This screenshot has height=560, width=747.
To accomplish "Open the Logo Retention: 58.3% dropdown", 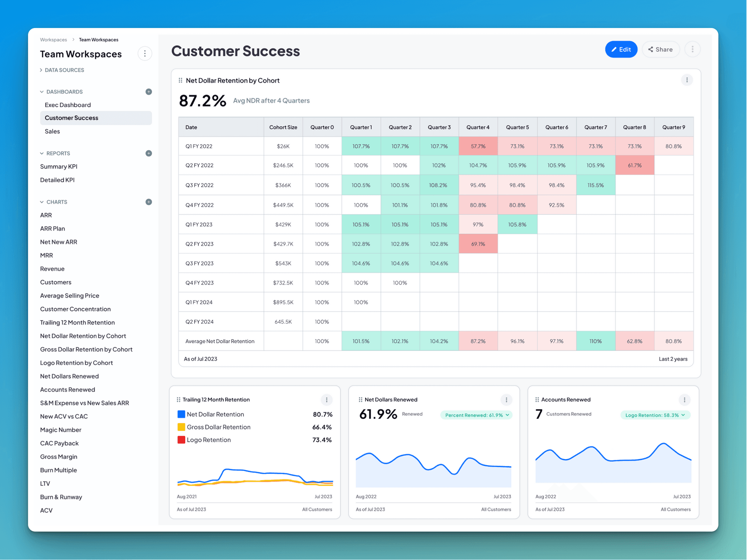I will pos(655,415).
